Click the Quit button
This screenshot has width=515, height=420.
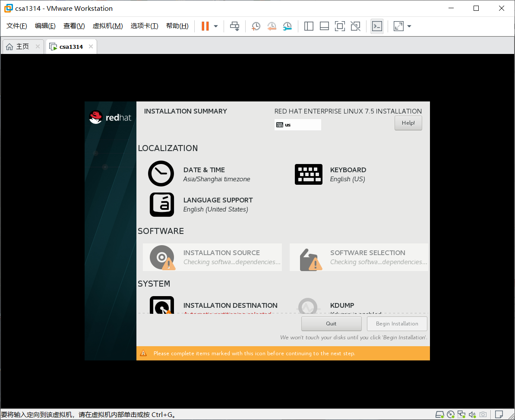click(x=332, y=323)
